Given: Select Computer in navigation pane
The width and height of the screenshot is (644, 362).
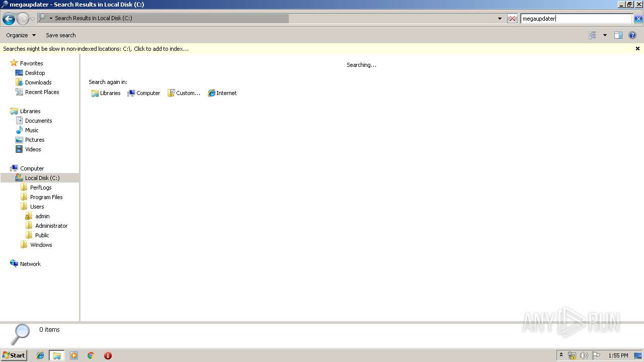Looking at the screenshot, I should [x=32, y=168].
